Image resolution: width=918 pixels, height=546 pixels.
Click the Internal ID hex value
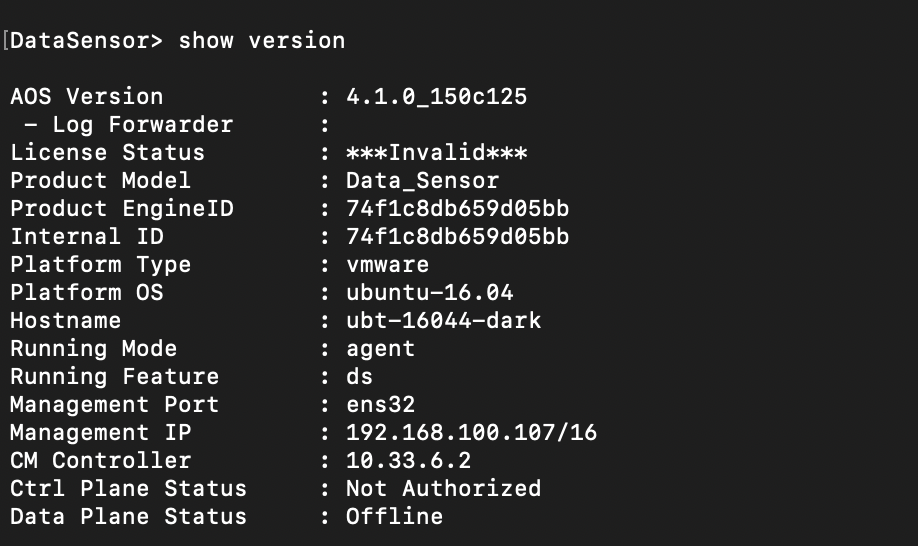click(457, 237)
